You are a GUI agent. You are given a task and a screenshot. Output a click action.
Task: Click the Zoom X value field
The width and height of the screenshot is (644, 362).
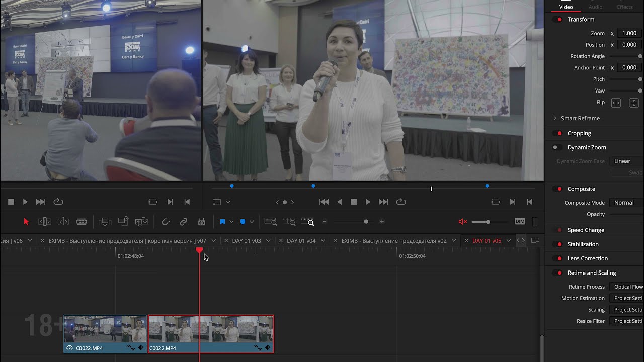(x=629, y=33)
